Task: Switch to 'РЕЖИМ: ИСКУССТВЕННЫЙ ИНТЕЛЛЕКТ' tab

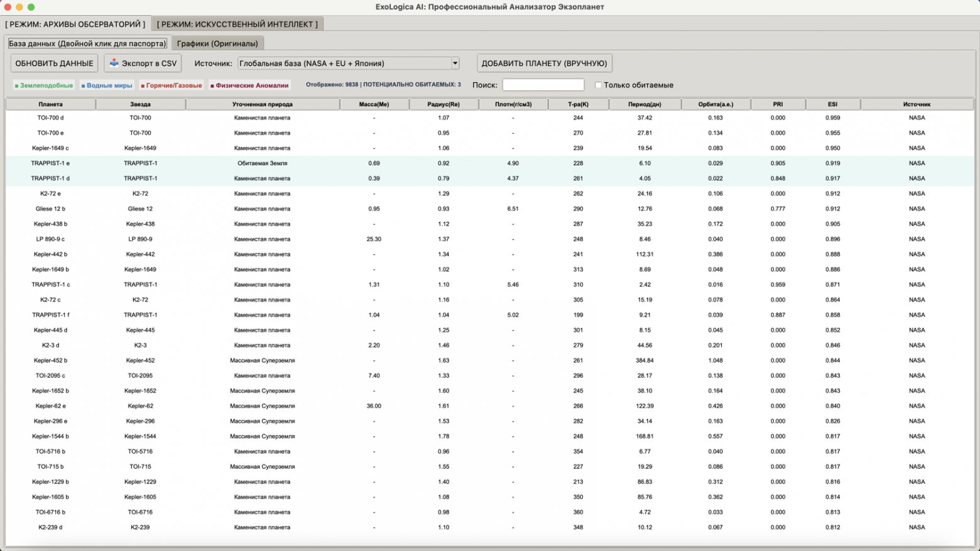Action: coord(237,24)
